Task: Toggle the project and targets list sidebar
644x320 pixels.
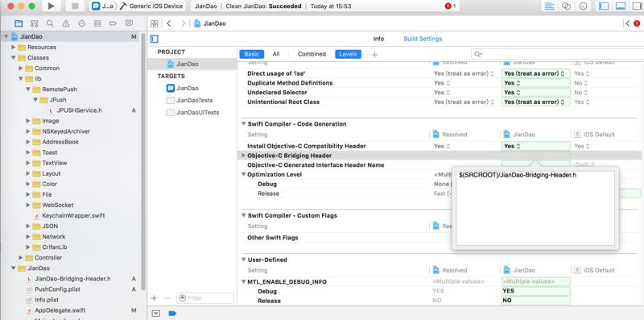Action: click(x=155, y=39)
